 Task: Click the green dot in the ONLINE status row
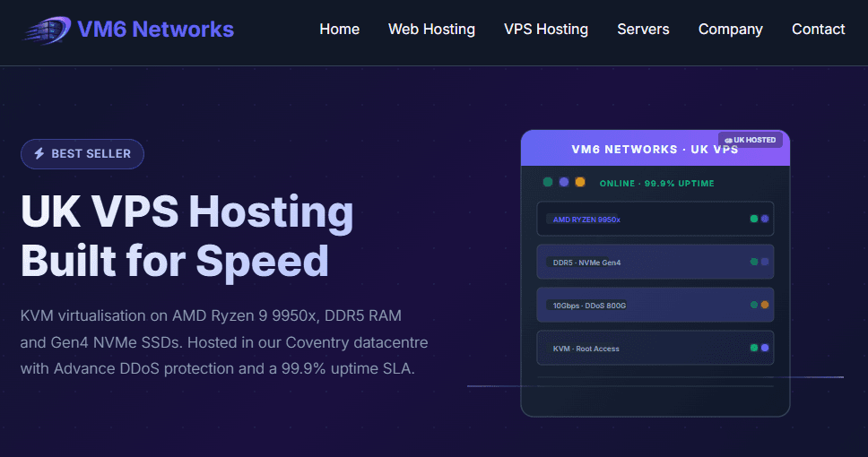[548, 182]
